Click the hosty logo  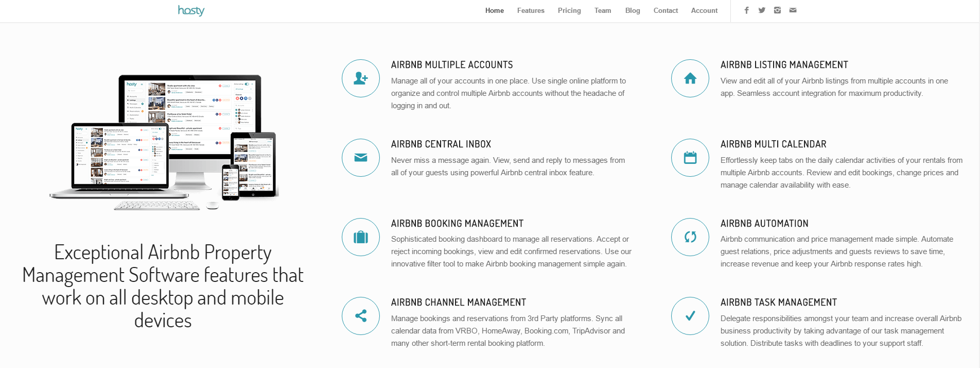point(191,10)
